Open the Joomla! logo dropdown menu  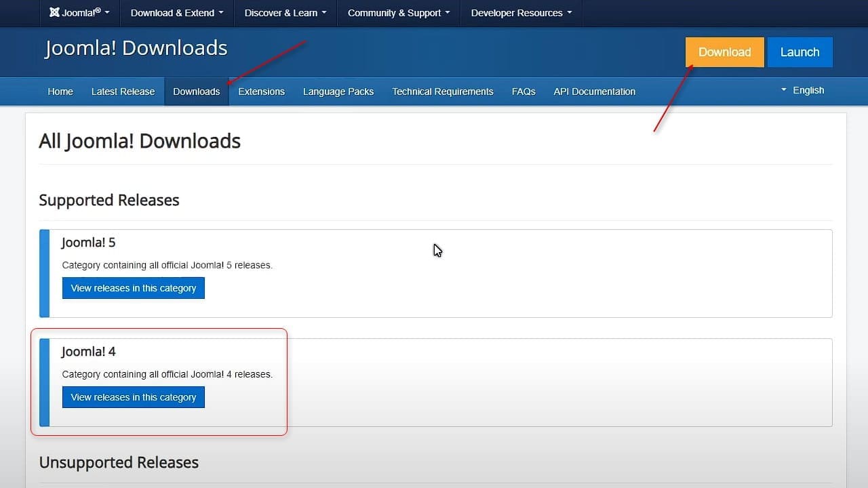pos(79,13)
